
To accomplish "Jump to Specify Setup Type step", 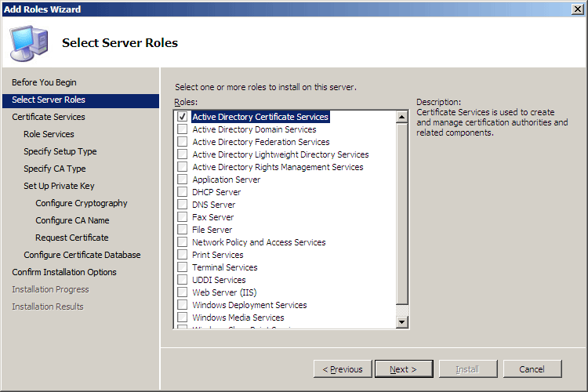I will click(60, 151).
